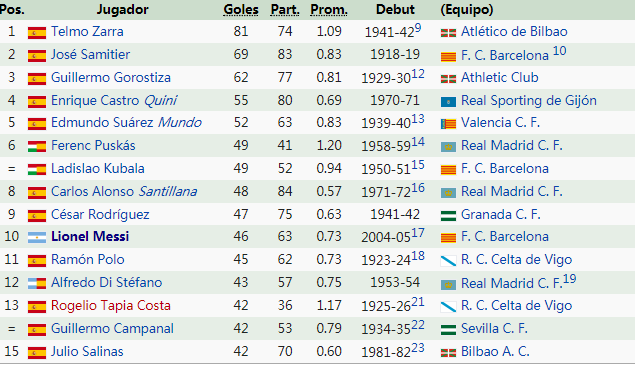The width and height of the screenshot is (635, 365).
Task: Click the Valencian flag next to Valencia C. F.
Action: 448,124
